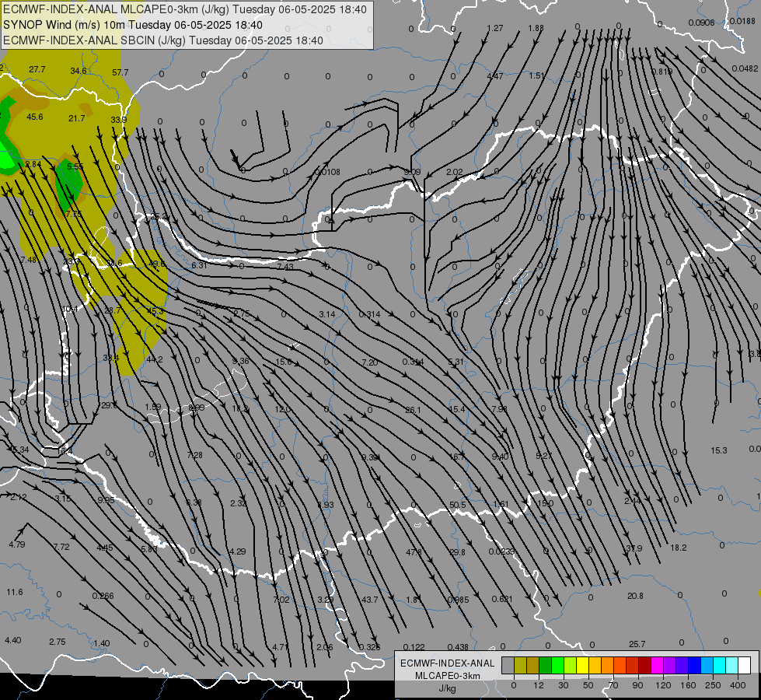
Task: Click the gray swatch in the MLCAPE legend
Action: click(x=508, y=666)
